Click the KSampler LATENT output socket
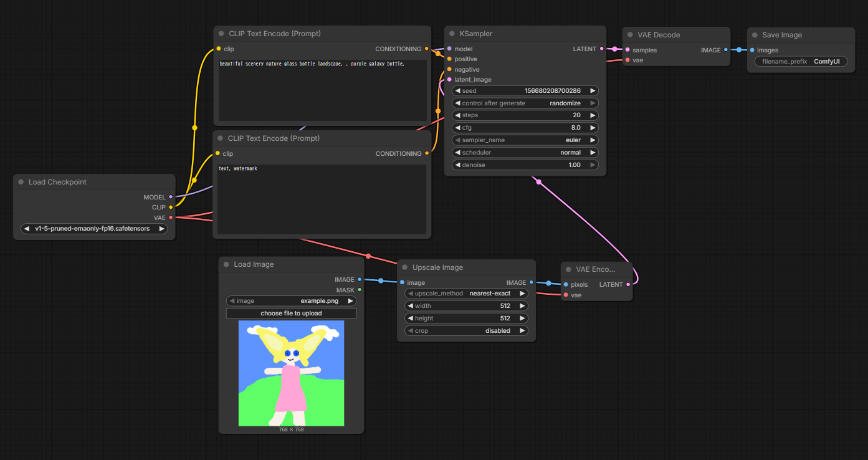The image size is (868, 460). 601,49
